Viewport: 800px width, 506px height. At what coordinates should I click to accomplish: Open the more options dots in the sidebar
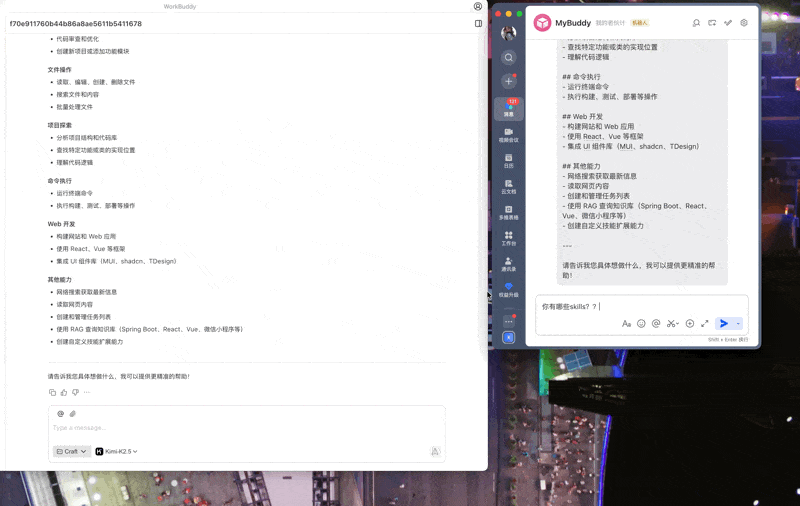tap(509, 321)
